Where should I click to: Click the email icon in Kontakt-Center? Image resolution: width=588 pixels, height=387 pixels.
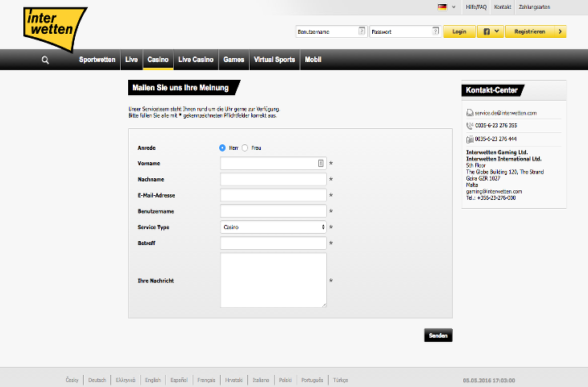[470, 113]
